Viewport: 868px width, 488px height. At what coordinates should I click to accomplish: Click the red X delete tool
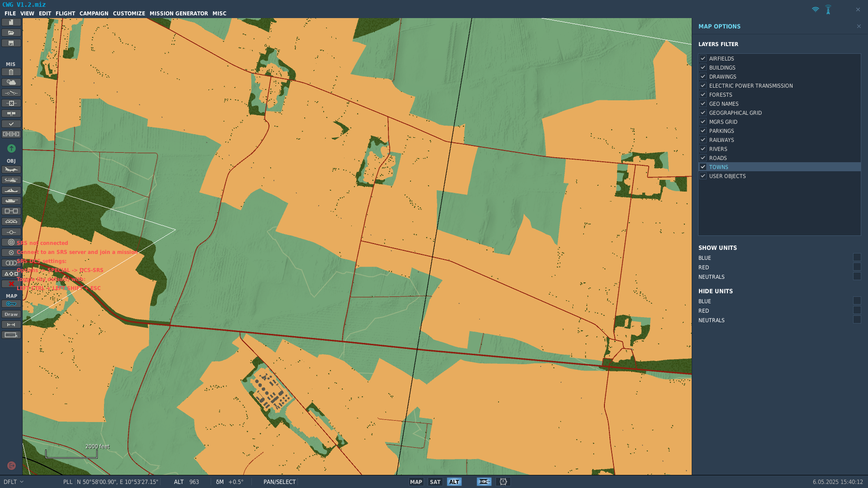[x=11, y=284]
